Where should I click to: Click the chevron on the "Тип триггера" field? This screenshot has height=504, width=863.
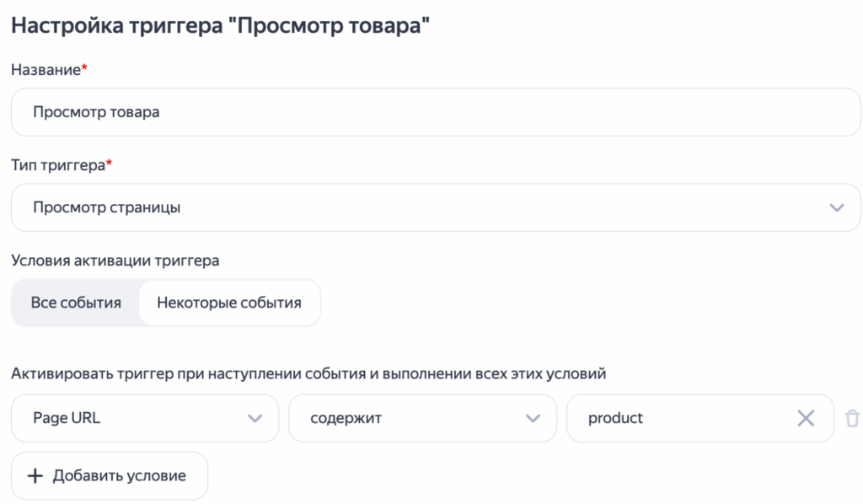point(836,206)
